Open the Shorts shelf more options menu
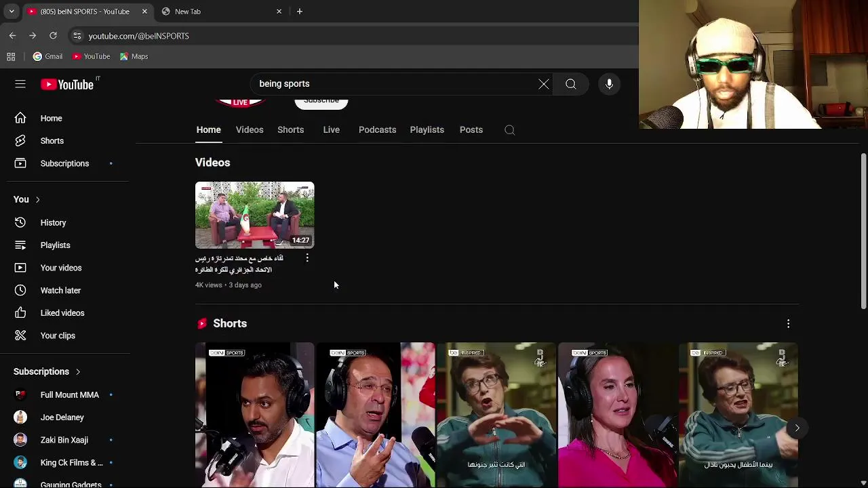868x488 pixels. [x=788, y=324]
